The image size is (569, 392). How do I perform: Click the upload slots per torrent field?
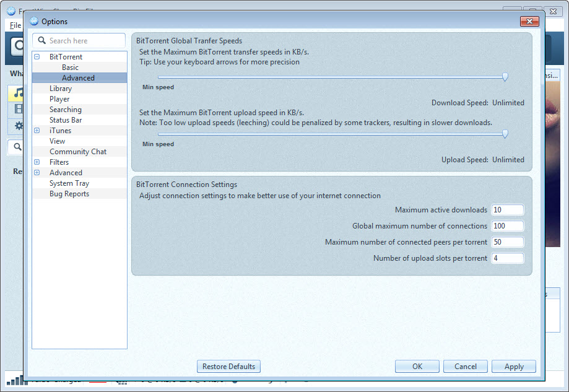507,258
